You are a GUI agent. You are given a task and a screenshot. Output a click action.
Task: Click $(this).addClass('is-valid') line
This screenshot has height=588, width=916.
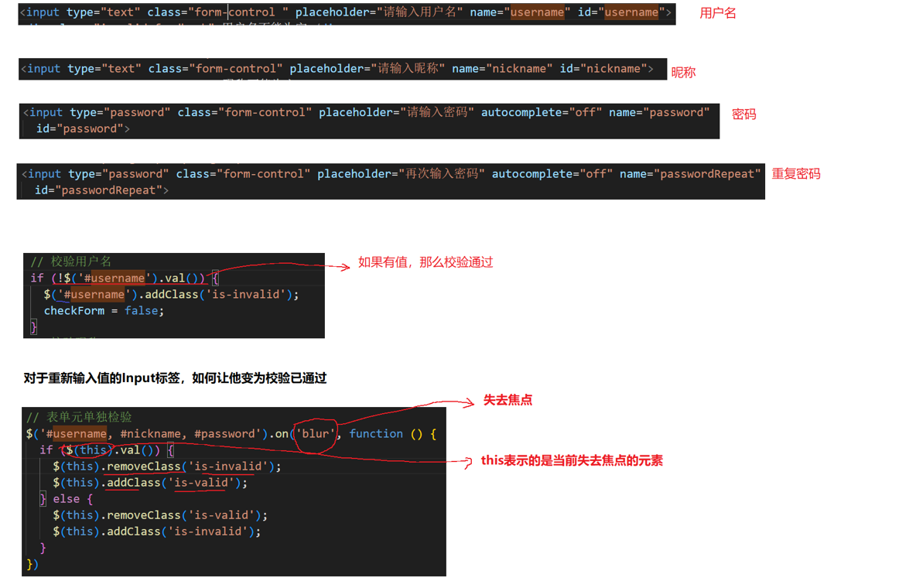coord(150,483)
